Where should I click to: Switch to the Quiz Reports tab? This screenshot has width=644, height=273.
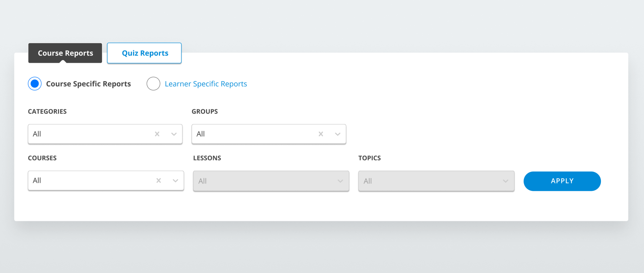144,53
